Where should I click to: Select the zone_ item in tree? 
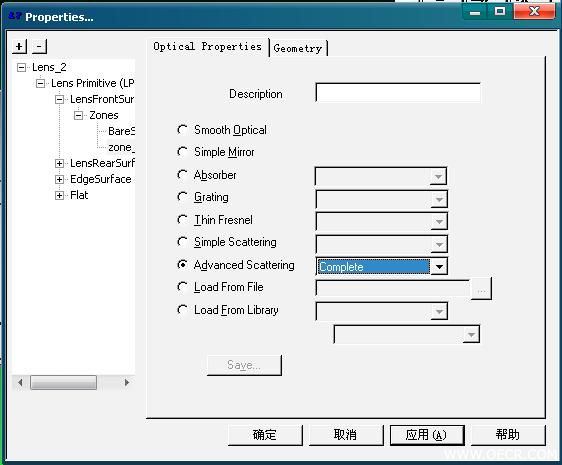(x=122, y=147)
